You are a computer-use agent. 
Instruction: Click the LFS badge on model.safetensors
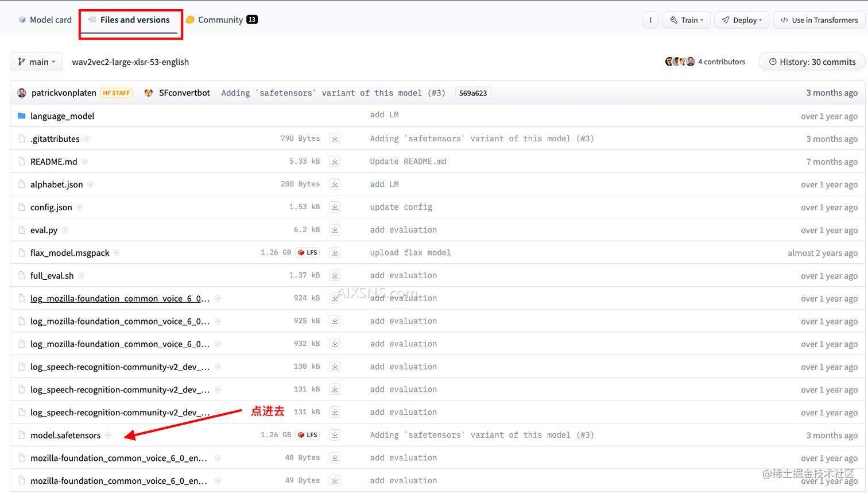[307, 434]
